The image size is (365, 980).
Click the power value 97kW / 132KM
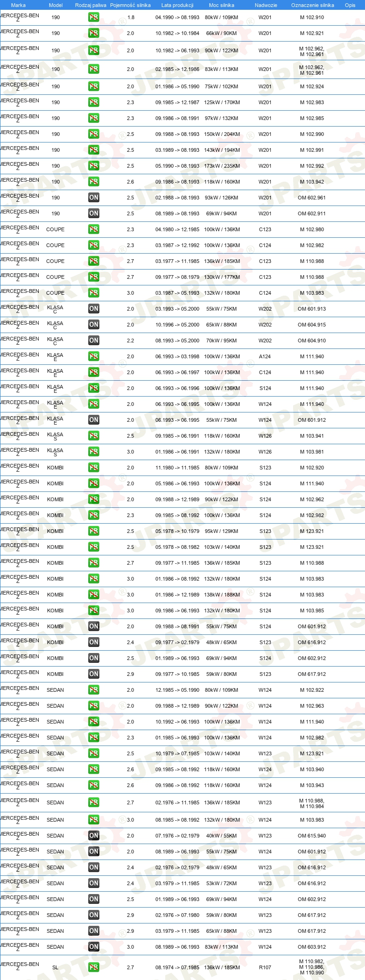click(222, 118)
